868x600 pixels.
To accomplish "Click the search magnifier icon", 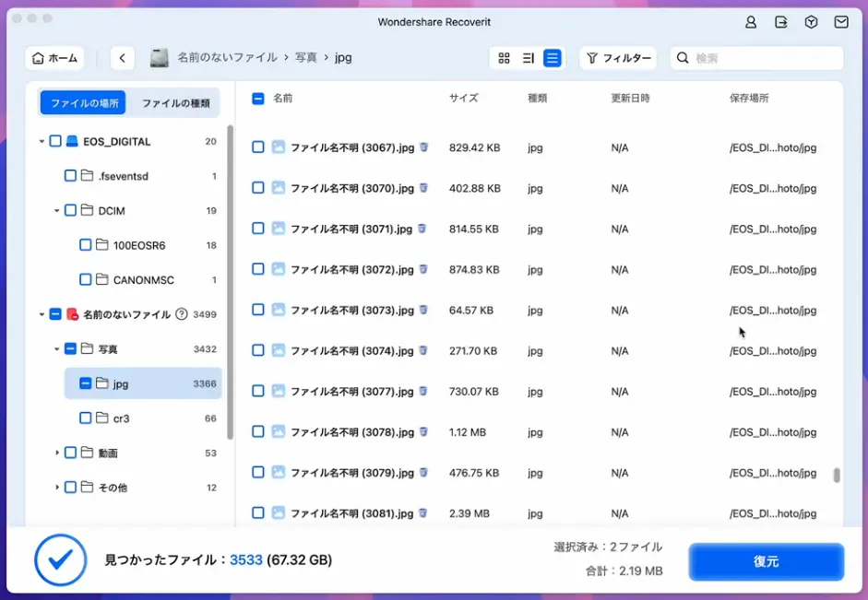I will pyautogui.click(x=683, y=58).
